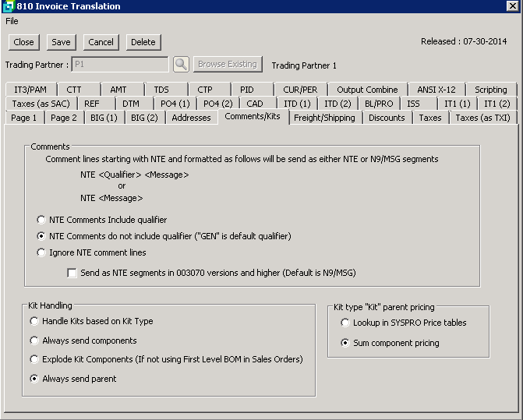The width and height of the screenshot is (523, 420).
Task: Select Explode Kit Components option
Action: tap(34, 359)
